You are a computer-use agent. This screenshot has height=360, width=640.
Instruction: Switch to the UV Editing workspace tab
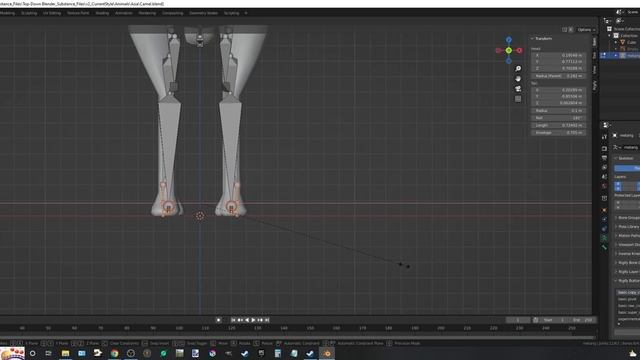coord(52,13)
